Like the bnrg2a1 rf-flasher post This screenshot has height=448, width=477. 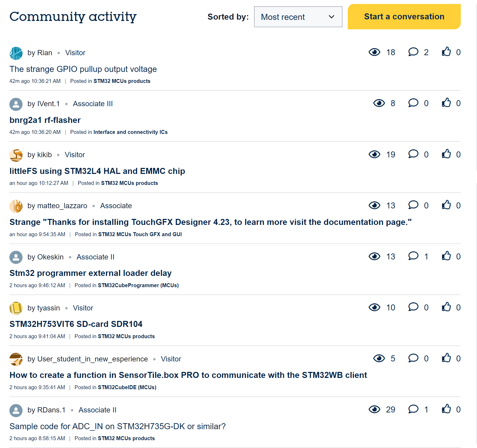[446, 103]
